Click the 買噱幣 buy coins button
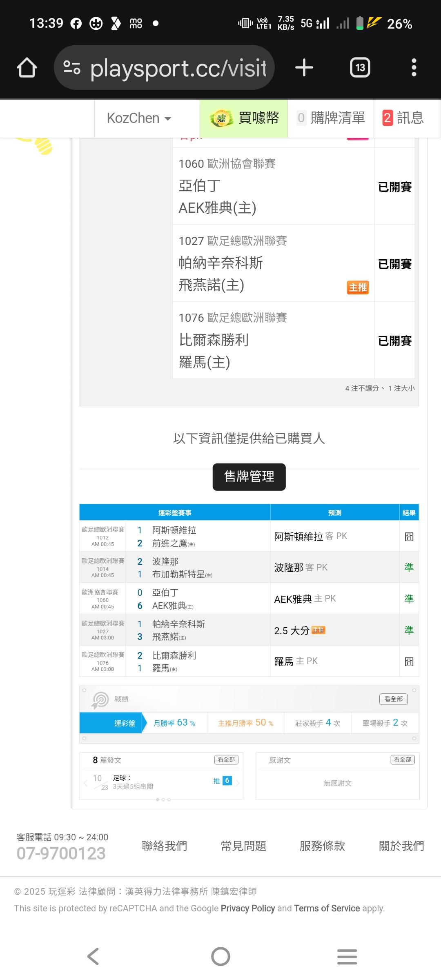The height and width of the screenshot is (980, 441). (x=244, y=118)
